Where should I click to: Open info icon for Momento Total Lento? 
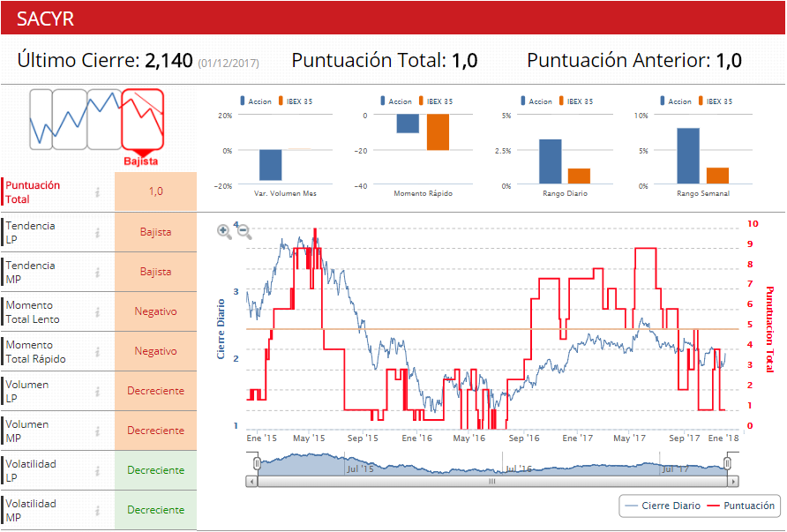(97, 311)
